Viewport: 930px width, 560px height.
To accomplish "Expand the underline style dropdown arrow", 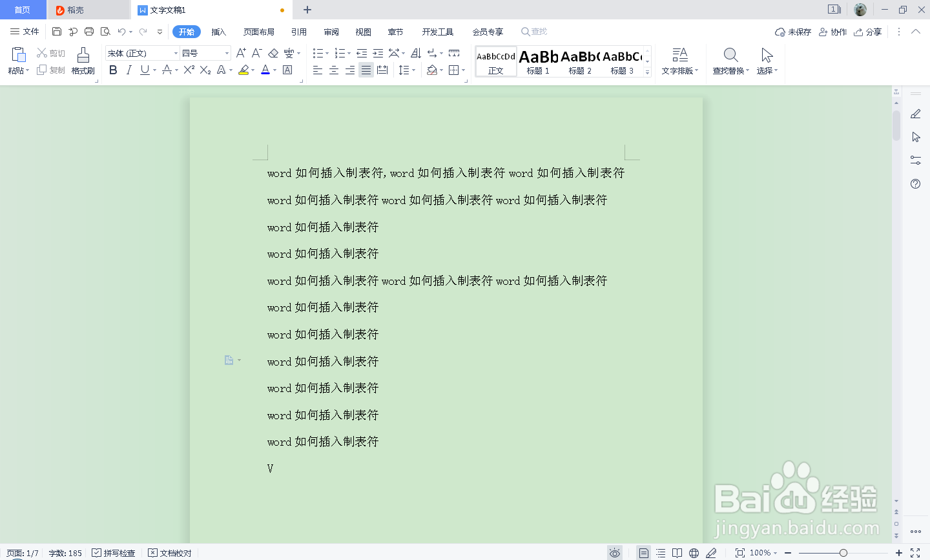I will pyautogui.click(x=154, y=70).
